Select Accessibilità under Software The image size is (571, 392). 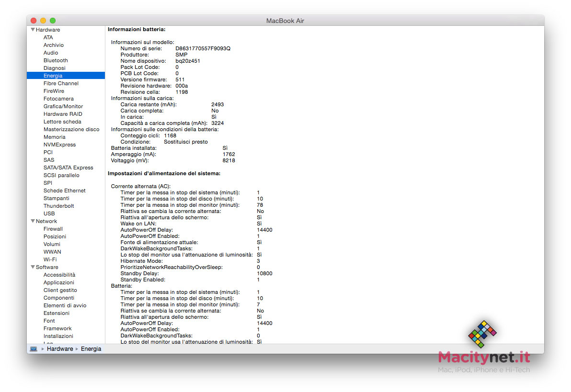coord(59,274)
